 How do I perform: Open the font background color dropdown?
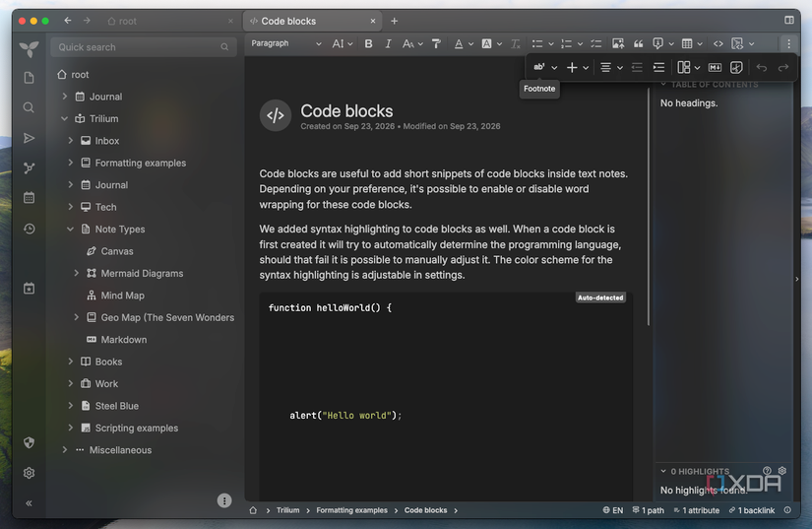491,44
